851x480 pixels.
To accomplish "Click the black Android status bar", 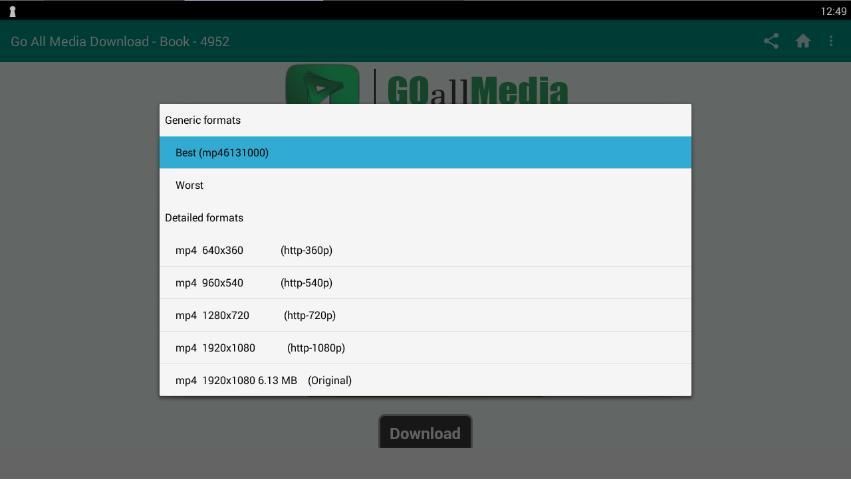I will point(400,10).
